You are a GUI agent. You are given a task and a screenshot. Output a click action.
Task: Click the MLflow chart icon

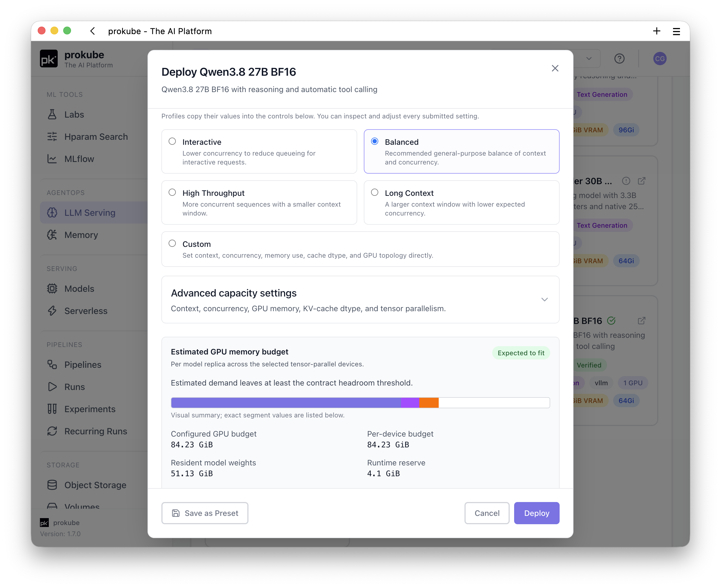[52, 159]
